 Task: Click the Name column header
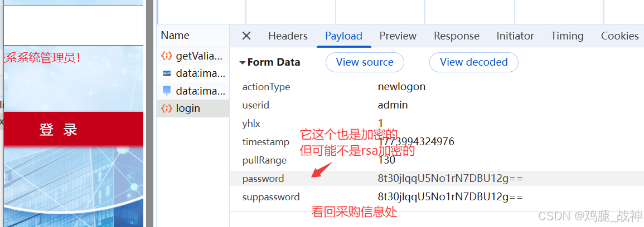pyautogui.click(x=175, y=36)
